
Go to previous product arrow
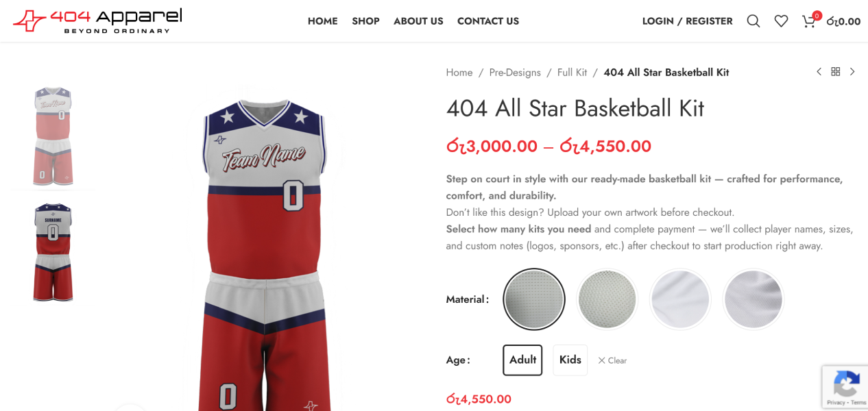(x=819, y=72)
